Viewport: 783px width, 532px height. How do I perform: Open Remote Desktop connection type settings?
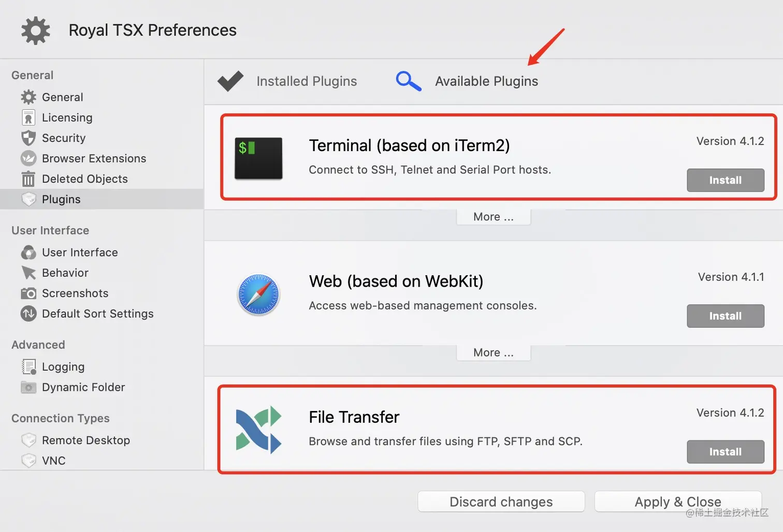click(85, 440)
